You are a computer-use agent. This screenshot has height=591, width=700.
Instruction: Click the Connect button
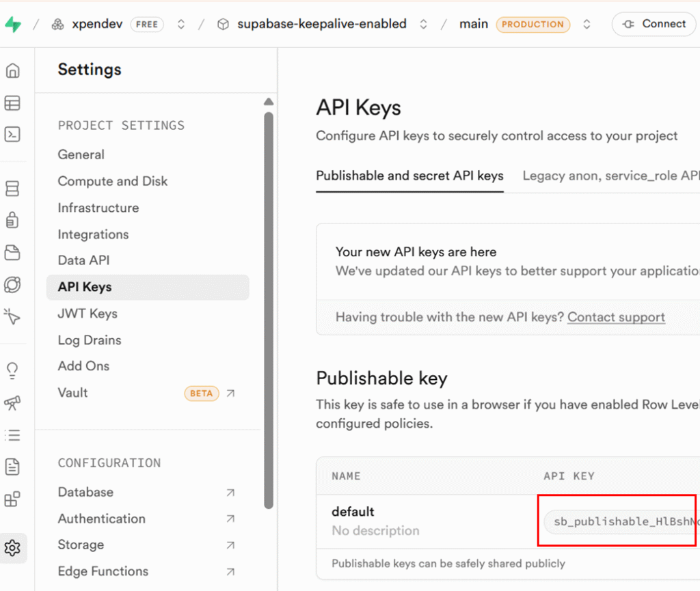[x=653, y=24]
